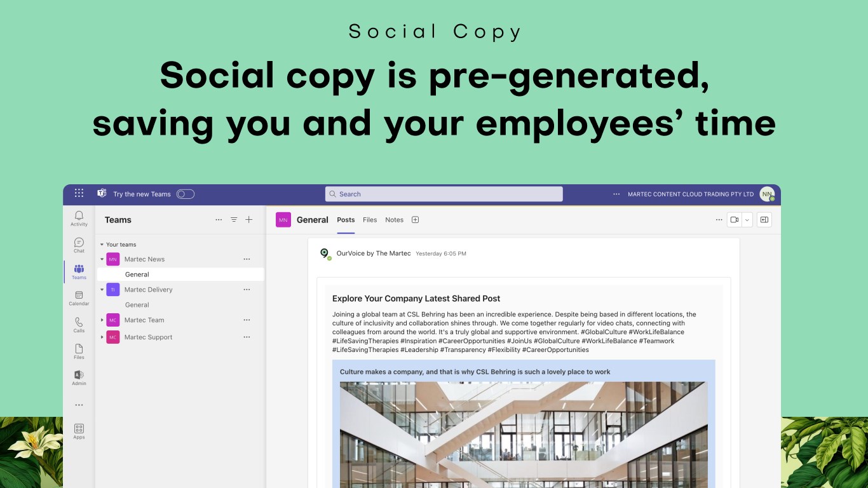Click the General channel title
The width and height of the screenshot is (868, 488).
[313, 220]
